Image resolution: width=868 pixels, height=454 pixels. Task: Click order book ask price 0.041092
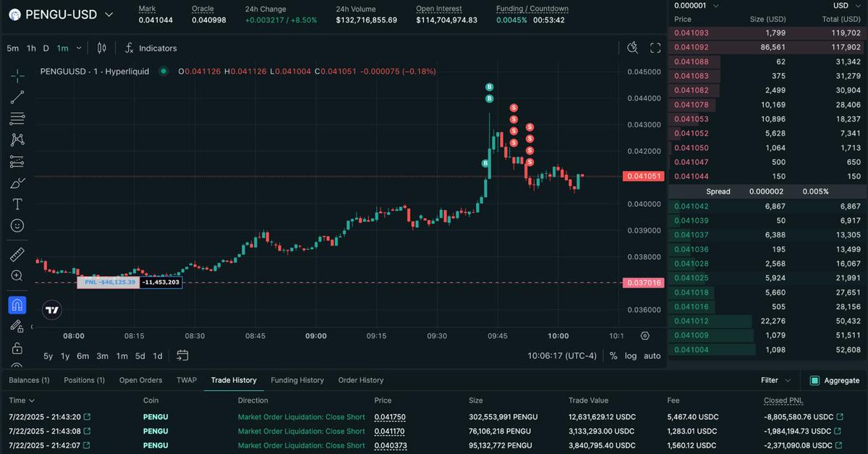tap(692, 47)
